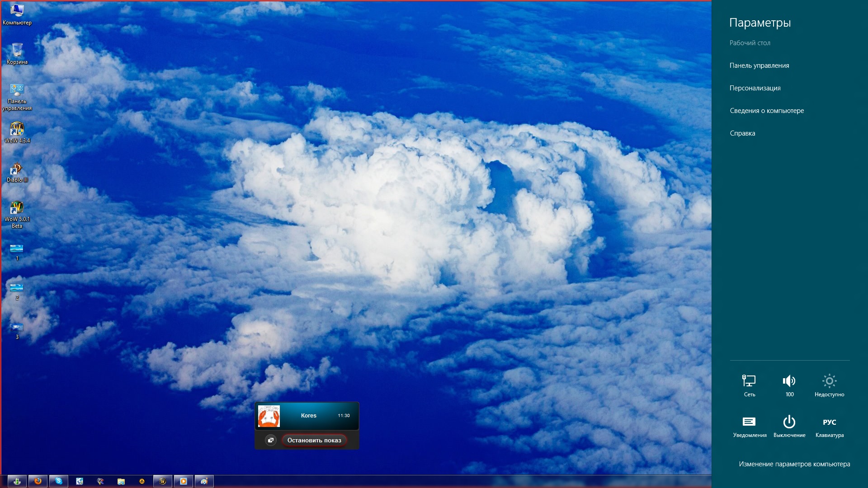Select the WoW 4.3.4 desktop shortcut
Image resolution: width=868 pixels, height=488 pixels.
pos(17,133)
